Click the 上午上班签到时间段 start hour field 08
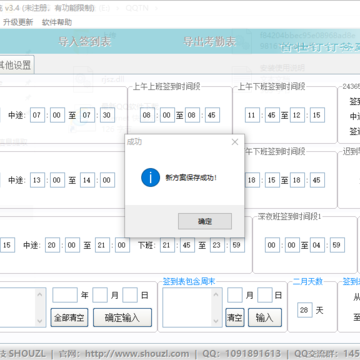 tap(147, 115)
